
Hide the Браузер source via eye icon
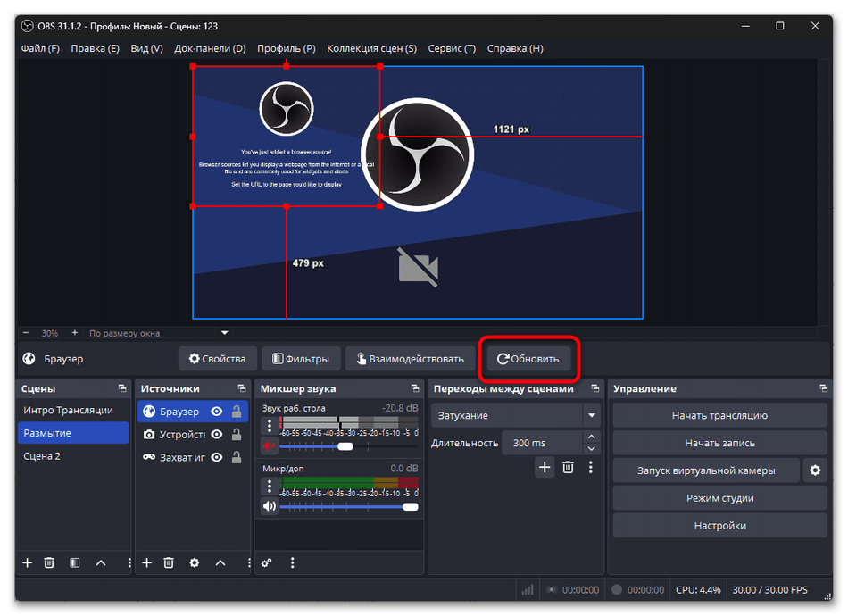pyautogui.click(x=216, y=412)
